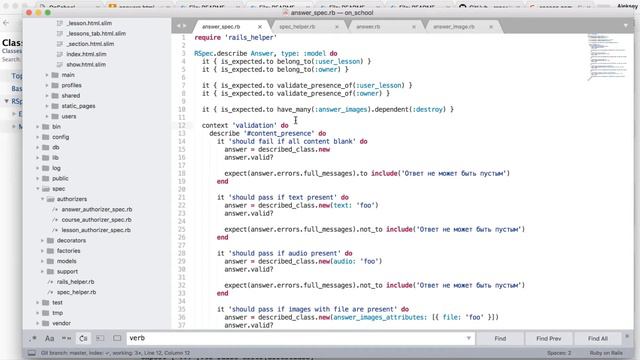This screenshot has width=640, height=360.
Task: Click the browser back arrow behind Sublime
Action: point(6,23)
